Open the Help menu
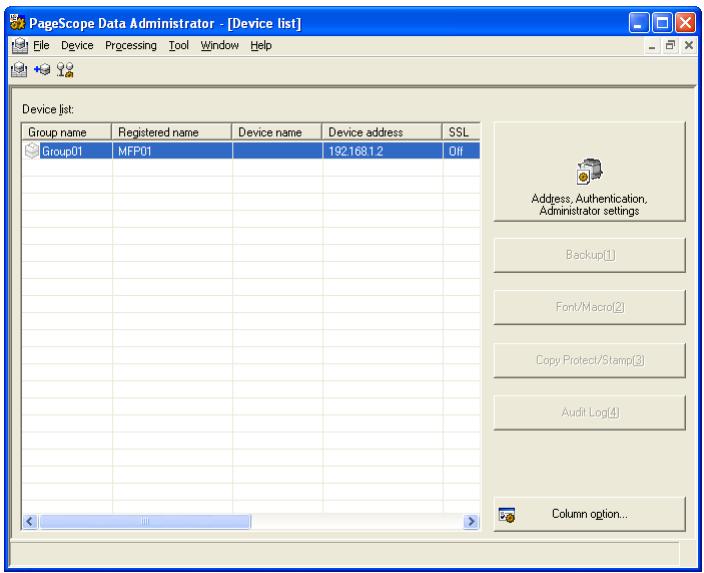The image size is (704, 573). 261,45
